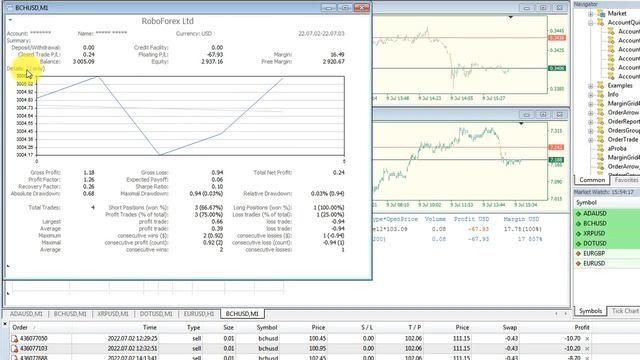The width and height of the screenshot is (640, 360).
Task: Click the green diamond icon beside XRPUSD
Action: click(x=578, y=233)
